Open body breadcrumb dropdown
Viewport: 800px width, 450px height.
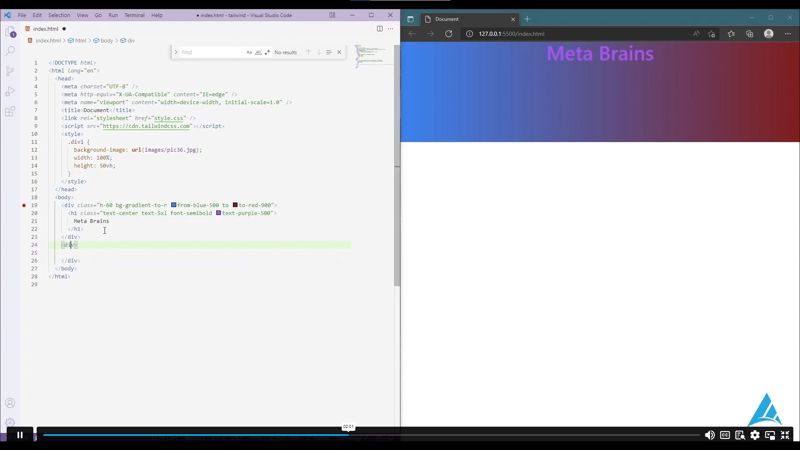[x=103, y=40]
